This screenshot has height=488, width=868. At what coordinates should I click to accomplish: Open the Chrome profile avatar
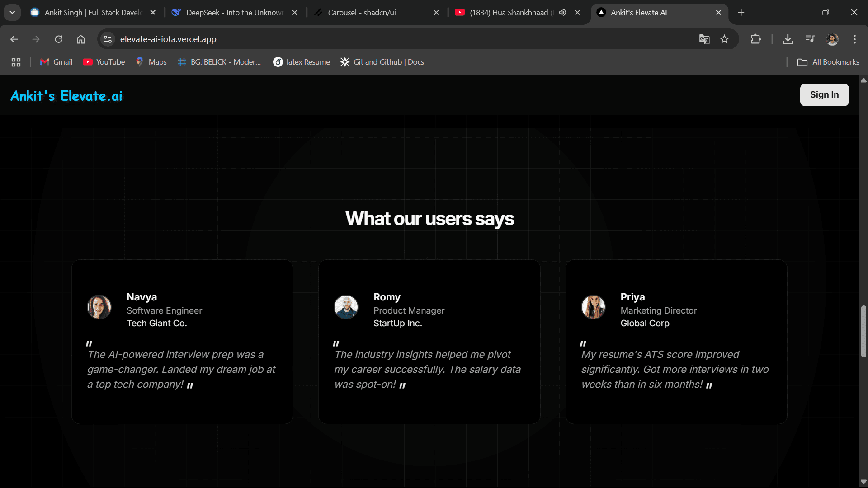tap(832, 39)
